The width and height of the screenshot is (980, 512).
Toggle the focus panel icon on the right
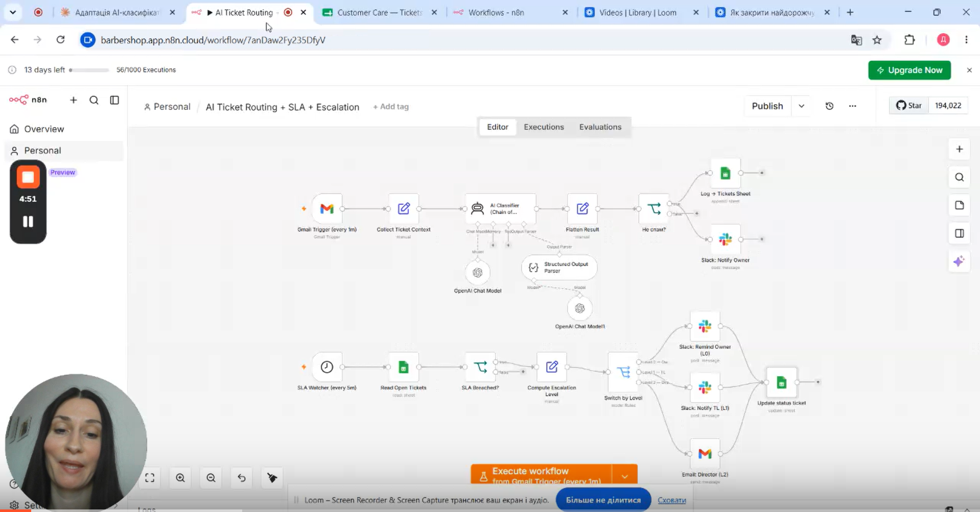coord(959,233)
